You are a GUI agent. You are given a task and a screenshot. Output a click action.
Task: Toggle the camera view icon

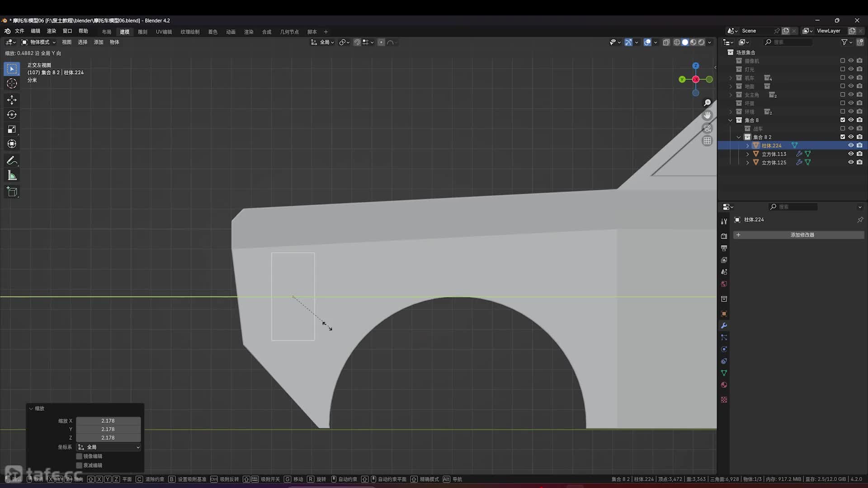[x=708, y=128]
